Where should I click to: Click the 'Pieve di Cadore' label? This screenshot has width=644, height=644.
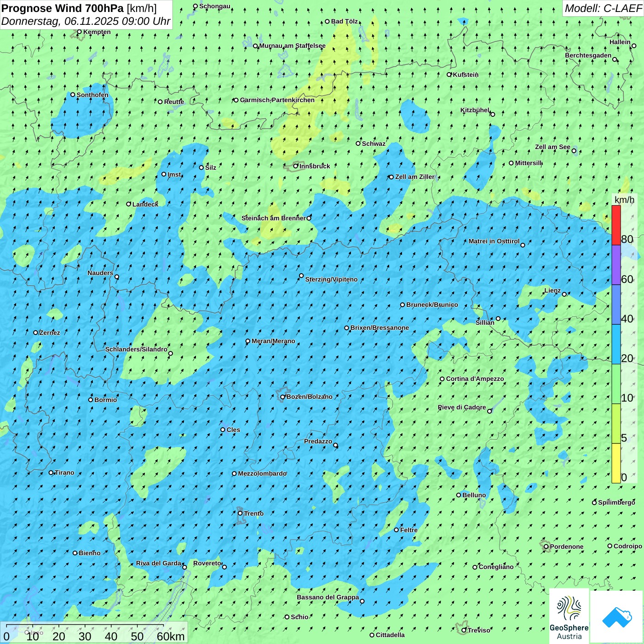pos(462,407)
